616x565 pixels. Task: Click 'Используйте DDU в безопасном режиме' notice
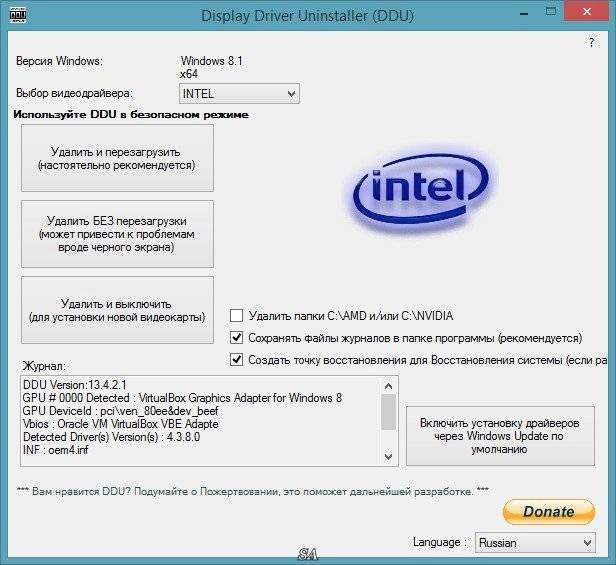[131, 115]
